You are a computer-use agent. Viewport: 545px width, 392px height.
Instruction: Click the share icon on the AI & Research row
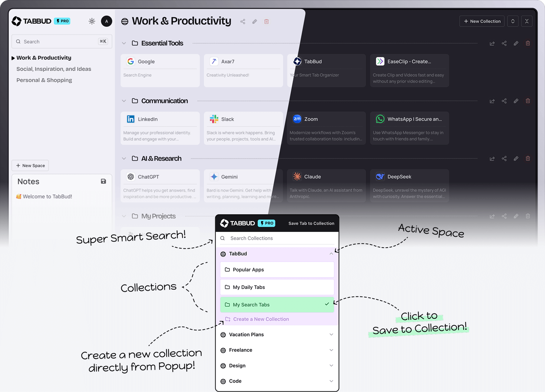[x=504, y=158]
